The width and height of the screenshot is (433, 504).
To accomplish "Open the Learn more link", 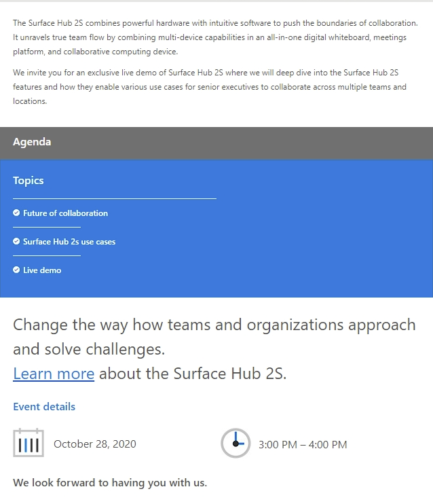I will click(x=54, y=374).
